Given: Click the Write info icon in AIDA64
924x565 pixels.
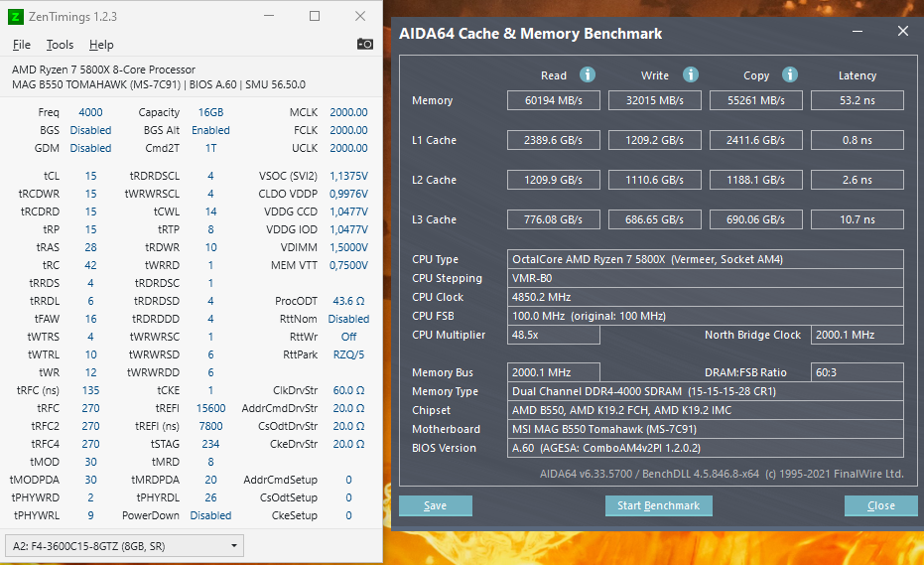Looking at the screenshot, I should pos(690,74).
